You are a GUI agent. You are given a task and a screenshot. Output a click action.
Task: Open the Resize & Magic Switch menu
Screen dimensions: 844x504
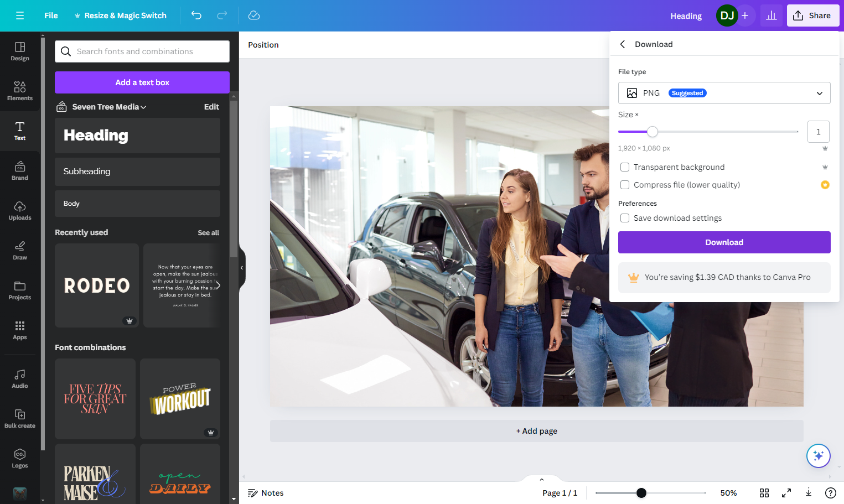pos(120,15)
